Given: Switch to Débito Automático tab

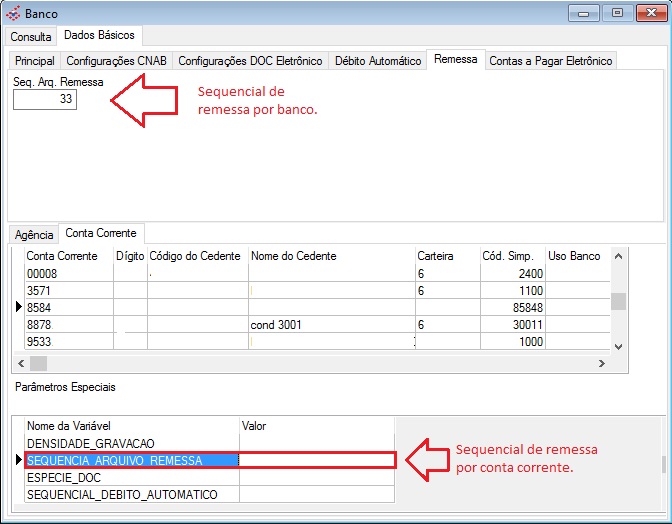Looking at the screenshot, I should tap(378, 61).
